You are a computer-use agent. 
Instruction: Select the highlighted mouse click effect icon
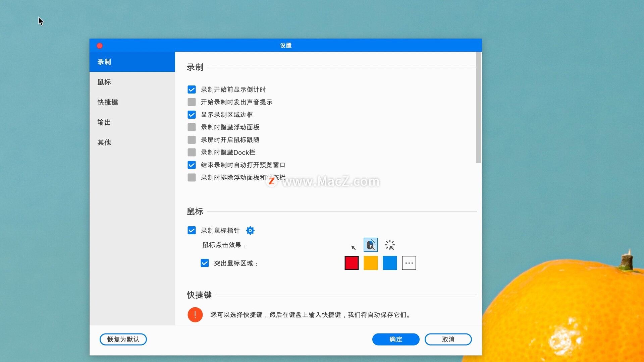coord(371,245)
